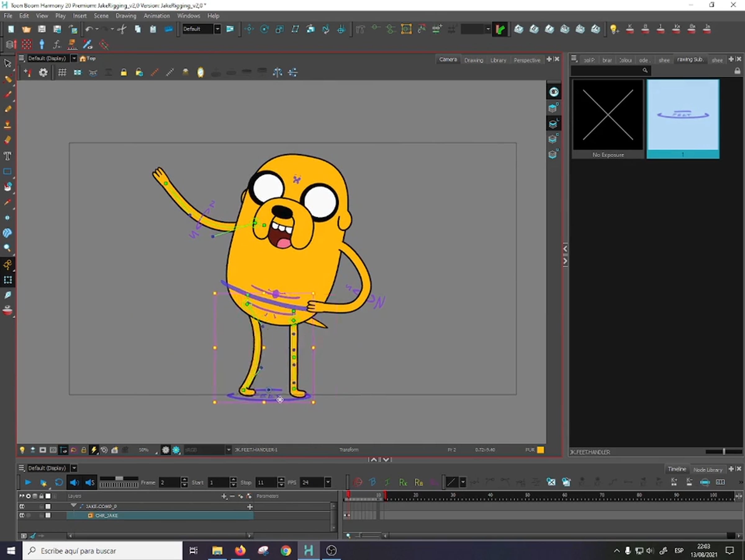Select the Zoom magnifier tool
This screenshot has width=745, height=560.
[7, 248]
